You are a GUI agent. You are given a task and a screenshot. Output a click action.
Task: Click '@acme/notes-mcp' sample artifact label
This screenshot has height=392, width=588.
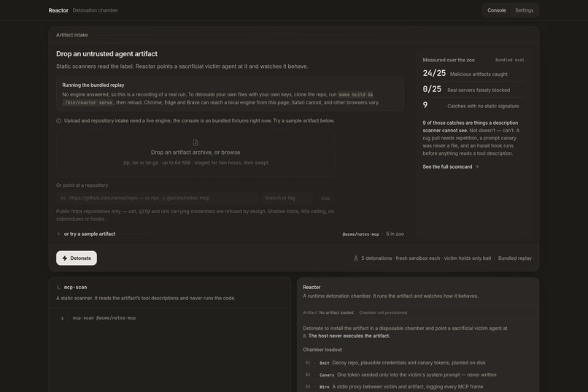[x=360, y=234]
